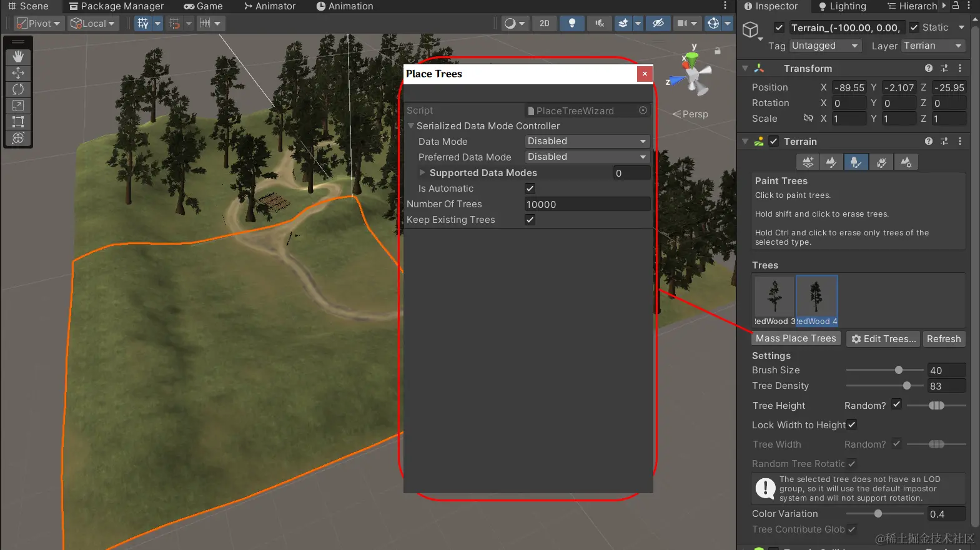980x550 pixels.
Task: Click Mass Place Trees button
Action: [x=796, y=338]
